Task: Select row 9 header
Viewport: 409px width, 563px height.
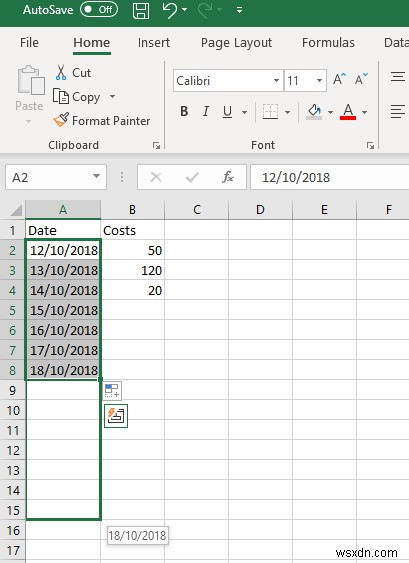Action: (x=13, y=390)
